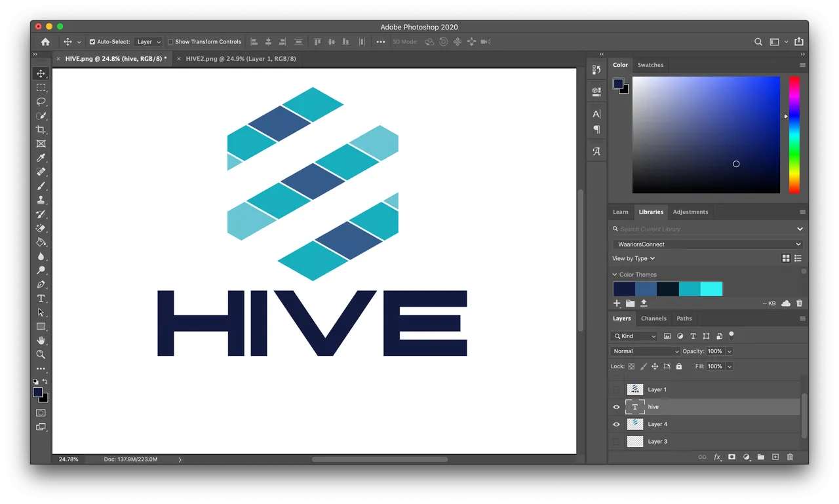This screenshot has width=839, height=504.
Task: Switch to the Swatches tab
Action: [x=650, y=65]
